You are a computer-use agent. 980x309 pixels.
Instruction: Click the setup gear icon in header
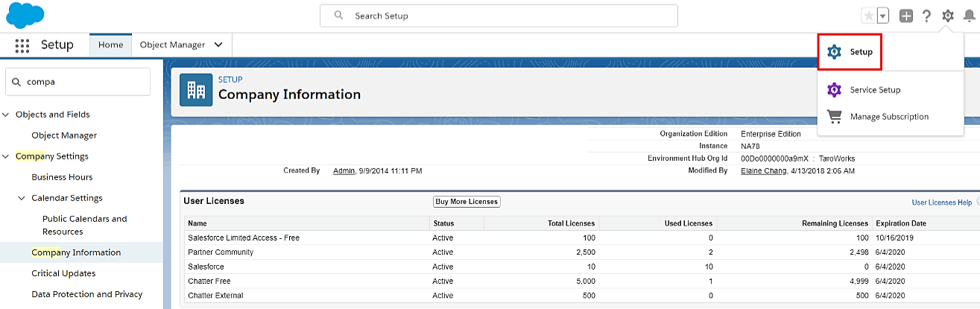(947, 16)
